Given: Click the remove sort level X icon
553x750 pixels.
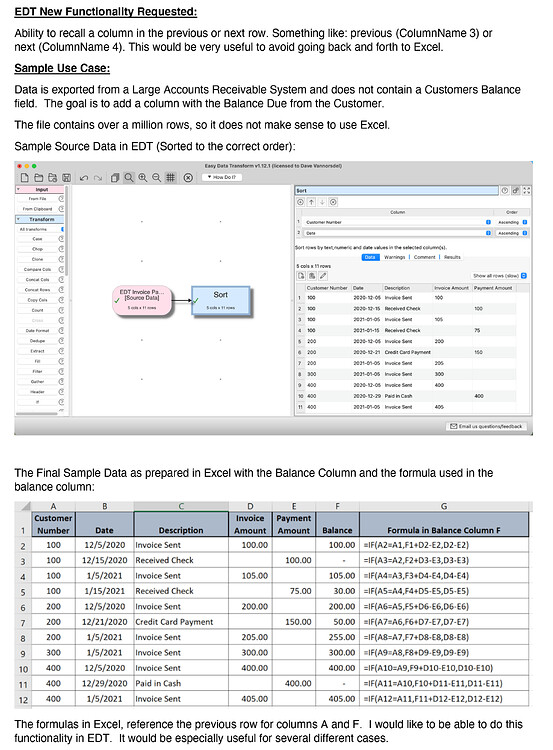Looking at the screenshot, I should click(333, 202).
